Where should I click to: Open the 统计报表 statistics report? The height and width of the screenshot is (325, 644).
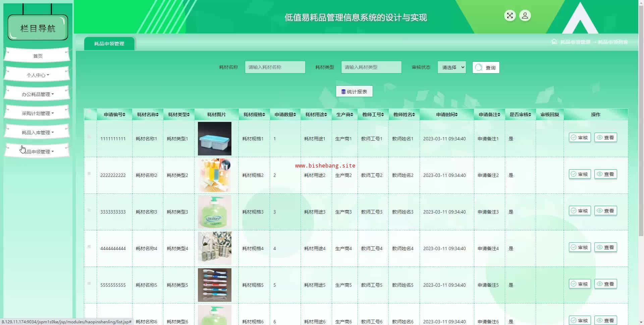pos(354,91)
